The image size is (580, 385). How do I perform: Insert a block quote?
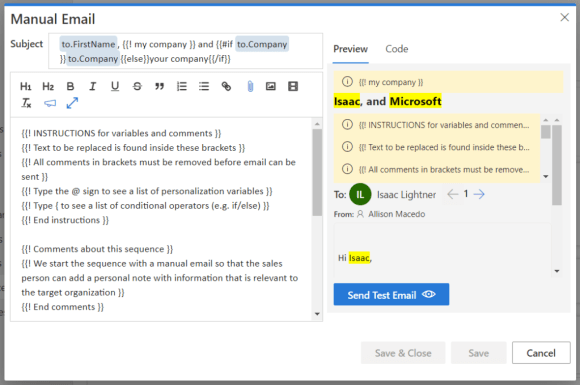pos(159,87)
